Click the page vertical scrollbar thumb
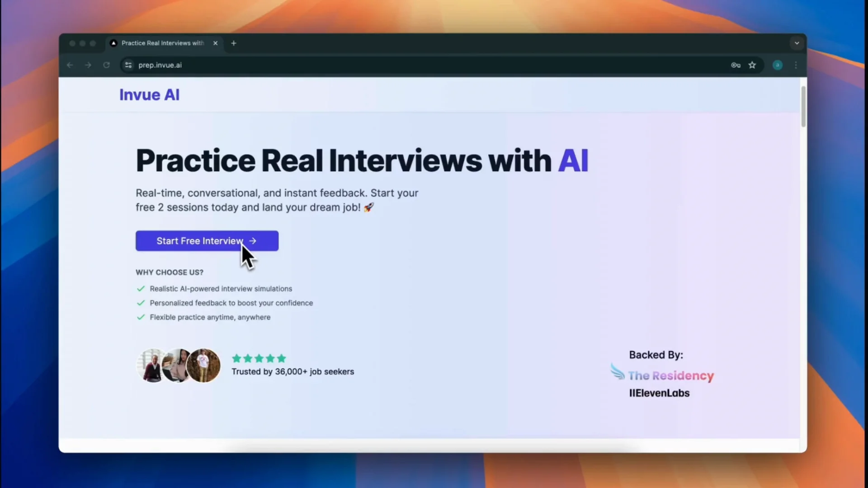 803,106
